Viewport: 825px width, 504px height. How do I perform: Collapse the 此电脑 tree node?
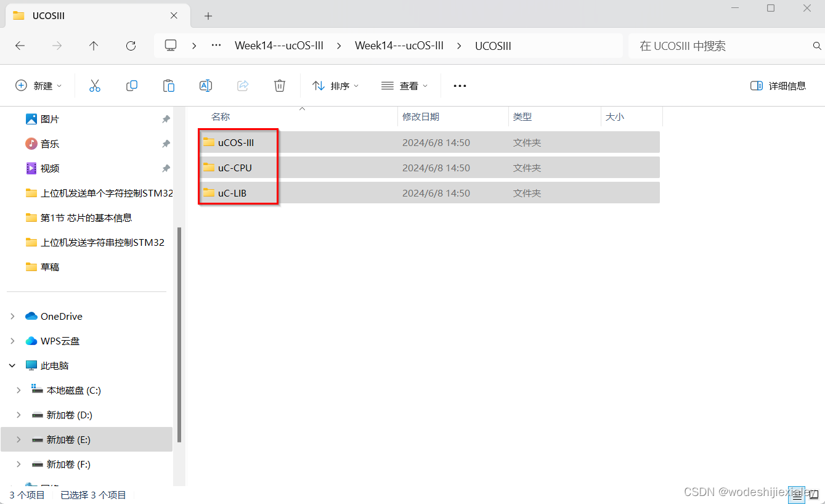coord(12,365)
